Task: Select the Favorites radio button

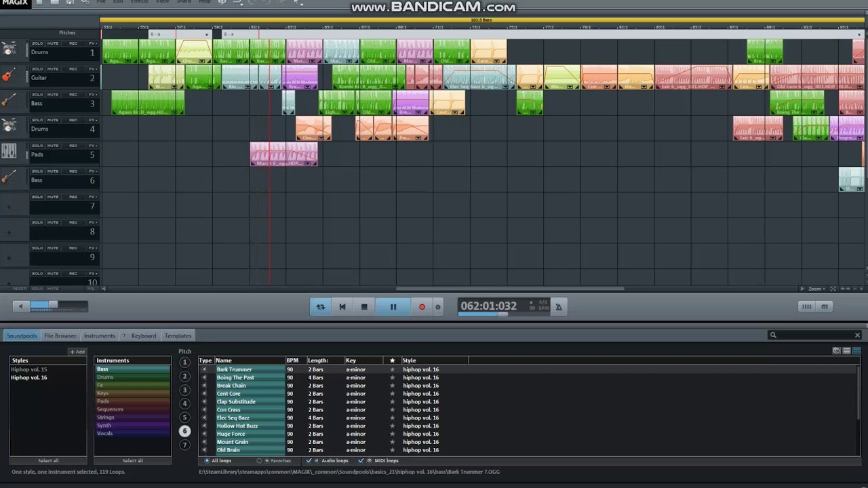Action: click(x=259, y=461)
